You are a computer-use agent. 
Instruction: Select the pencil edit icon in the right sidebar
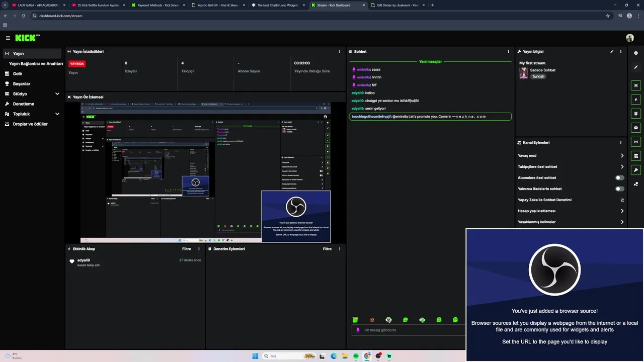pyautogui.click(x=636, y=67)
